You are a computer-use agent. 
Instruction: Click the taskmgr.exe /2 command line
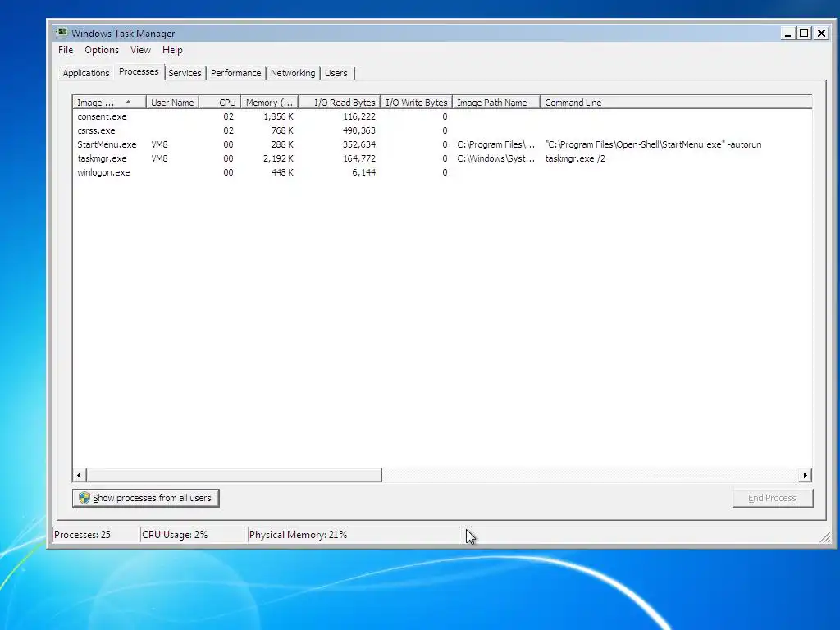click(575, 158)
